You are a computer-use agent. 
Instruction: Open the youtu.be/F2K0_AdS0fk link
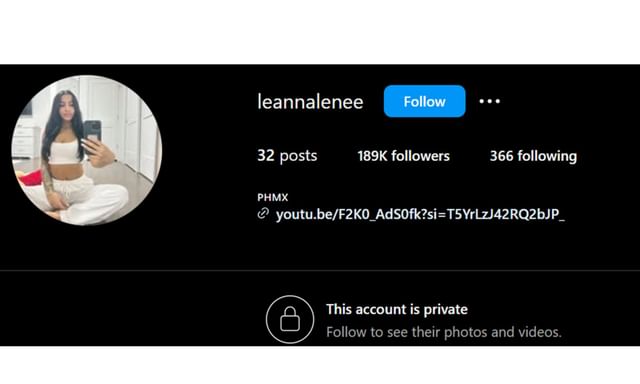click(420, 214)
